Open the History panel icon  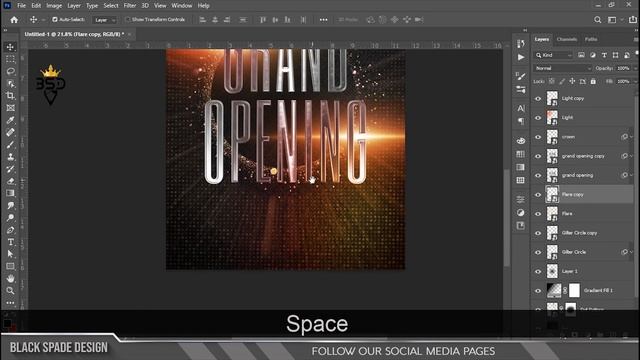[521, 44]
